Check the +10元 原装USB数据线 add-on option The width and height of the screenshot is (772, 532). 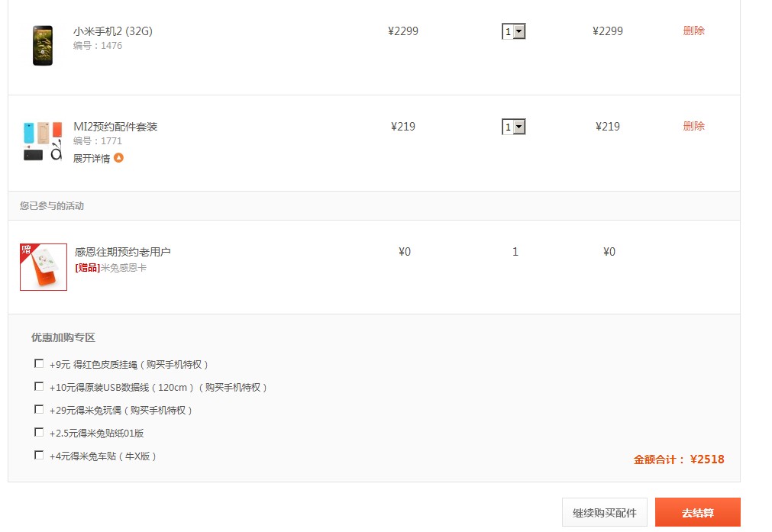(39, 386)
